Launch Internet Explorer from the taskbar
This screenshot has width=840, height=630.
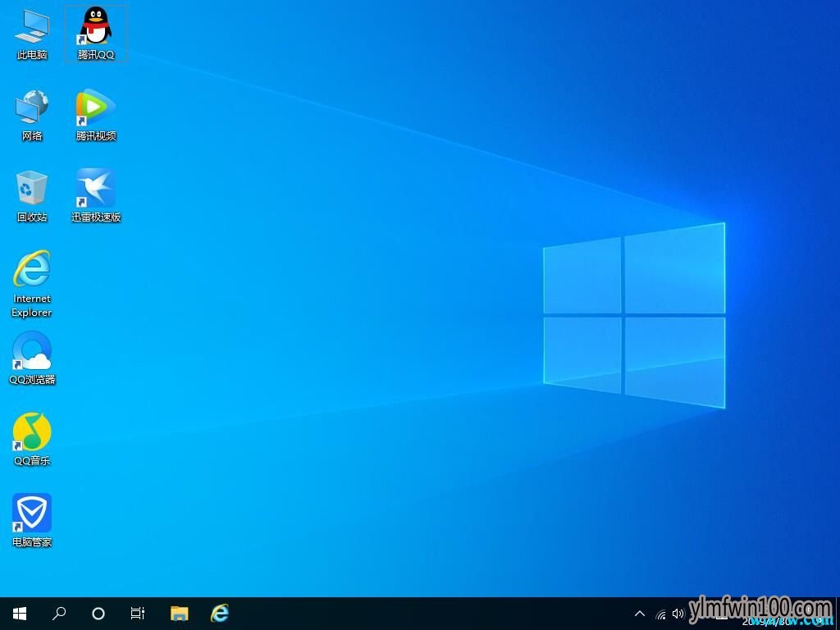click(219, 614)
